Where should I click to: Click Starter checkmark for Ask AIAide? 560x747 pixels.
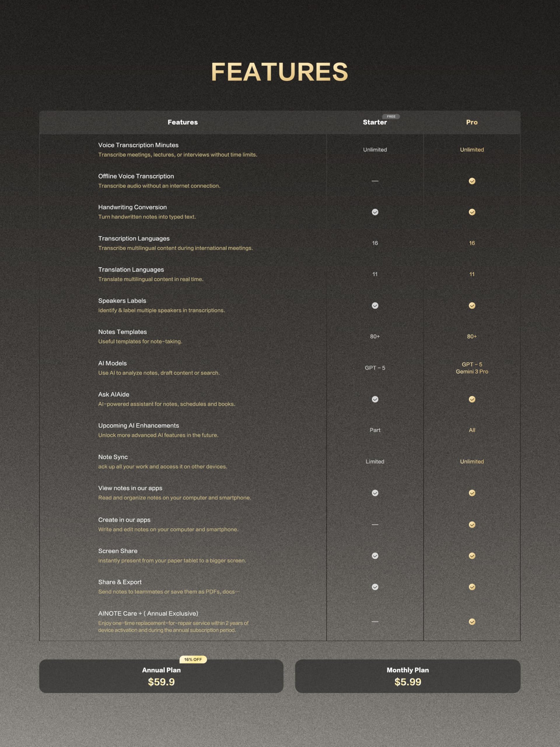coord(375,399)
